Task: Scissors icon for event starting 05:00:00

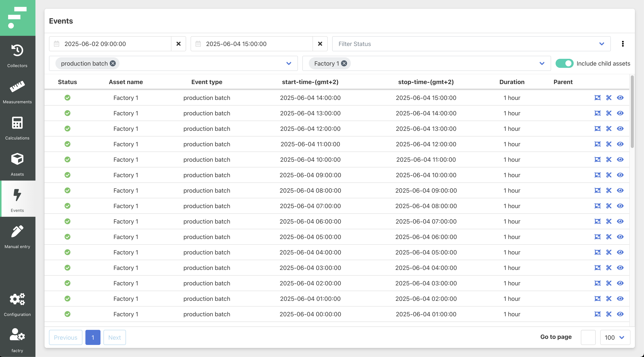Action: [x=609, y=237]
